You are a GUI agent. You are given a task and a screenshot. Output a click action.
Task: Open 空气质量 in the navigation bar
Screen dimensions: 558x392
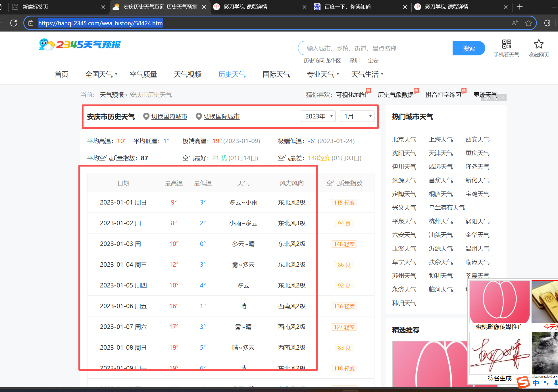143,74
